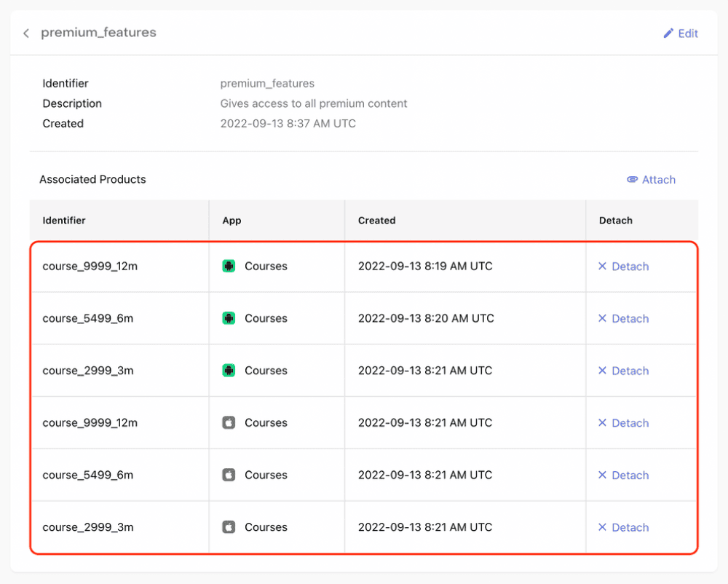Detach the iOS course_2999_3m product
728x584 pixels.
click(x=623, y=528)
